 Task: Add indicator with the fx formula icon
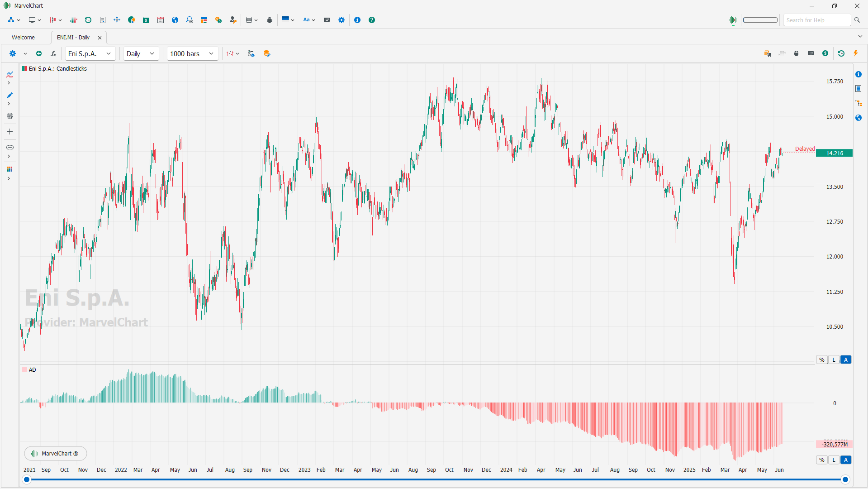click(x=53, y=53)
